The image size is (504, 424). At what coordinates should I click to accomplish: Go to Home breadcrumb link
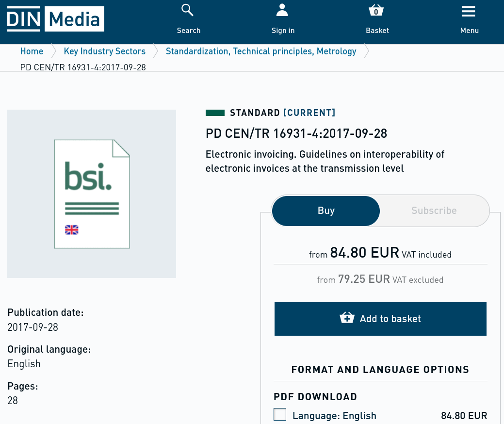pos(32,51)
